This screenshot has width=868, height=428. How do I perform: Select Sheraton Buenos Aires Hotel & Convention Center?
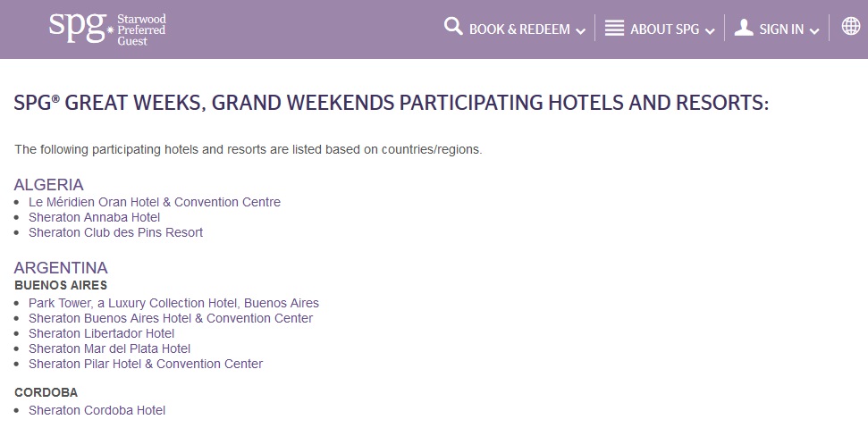[171, 318]
